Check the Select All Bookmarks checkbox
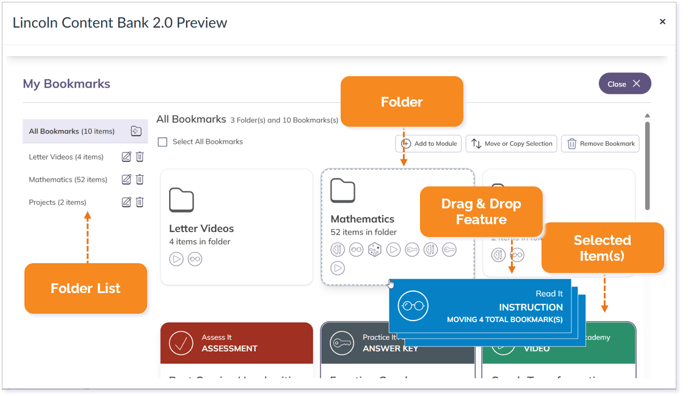688x396 pixels. 162,142
